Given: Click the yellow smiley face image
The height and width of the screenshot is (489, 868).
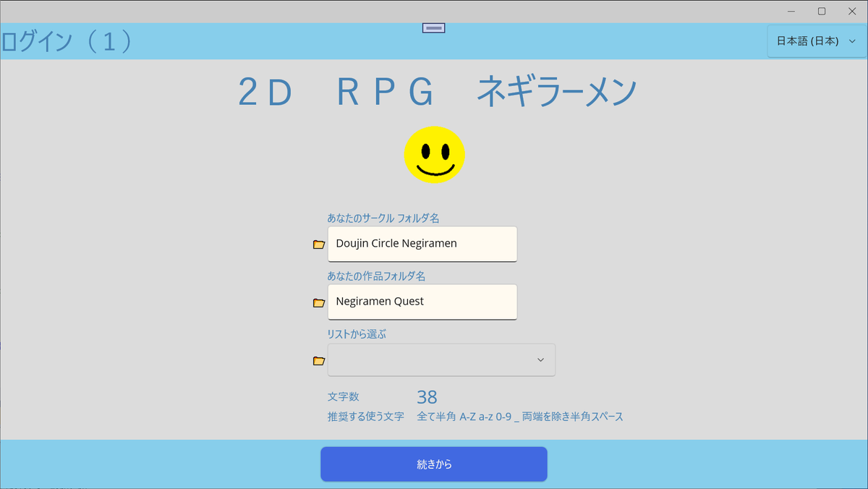Looking at the screenshot, I should coord(434,155).
